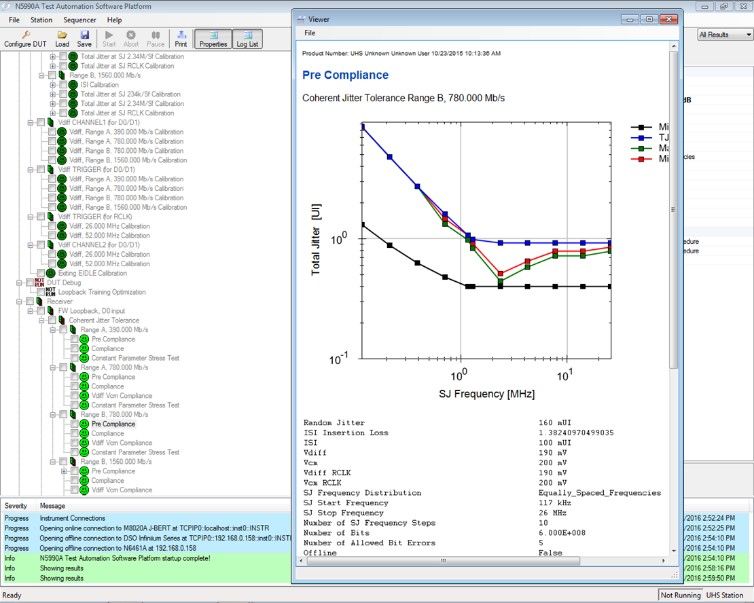Click NOT RUN icon of Loopback Training Optimization
The width and height of the screenshot is (754, 603).
[x=50, y=292]
